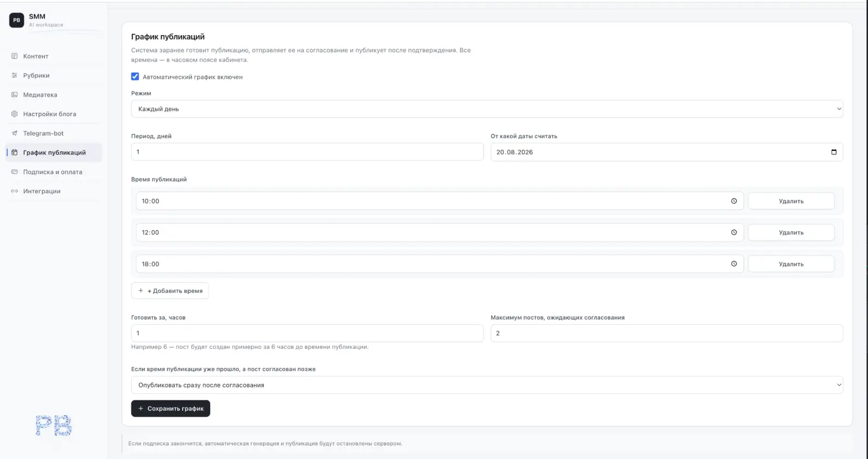The height and width of the screenshot is (459, 868).
Task: Focus the Период, дней input field
Action: click(x=307, y=152)
